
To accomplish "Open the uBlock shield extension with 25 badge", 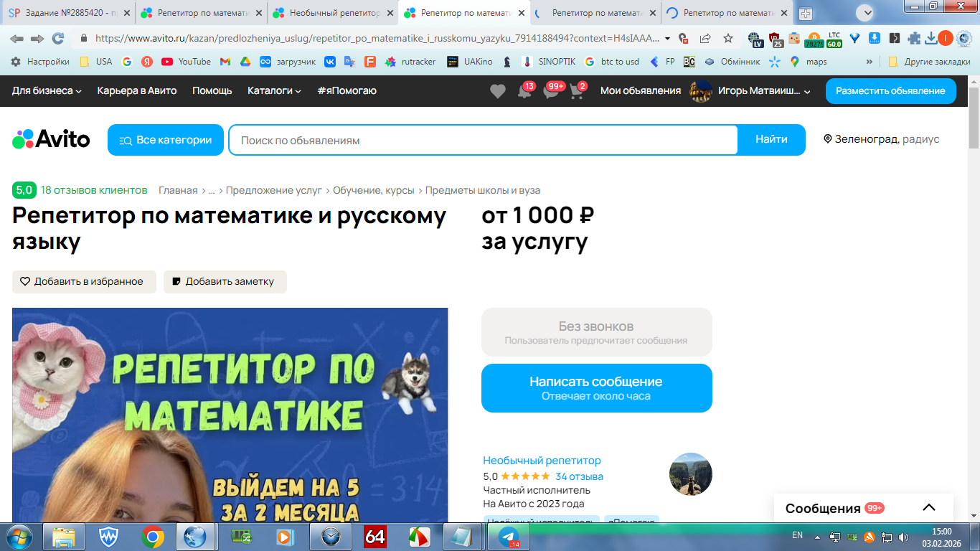I will (x=776, y=39).
